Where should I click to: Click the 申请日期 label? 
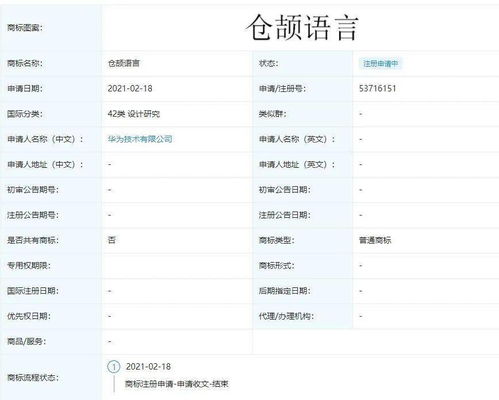[x=25, y=89]
